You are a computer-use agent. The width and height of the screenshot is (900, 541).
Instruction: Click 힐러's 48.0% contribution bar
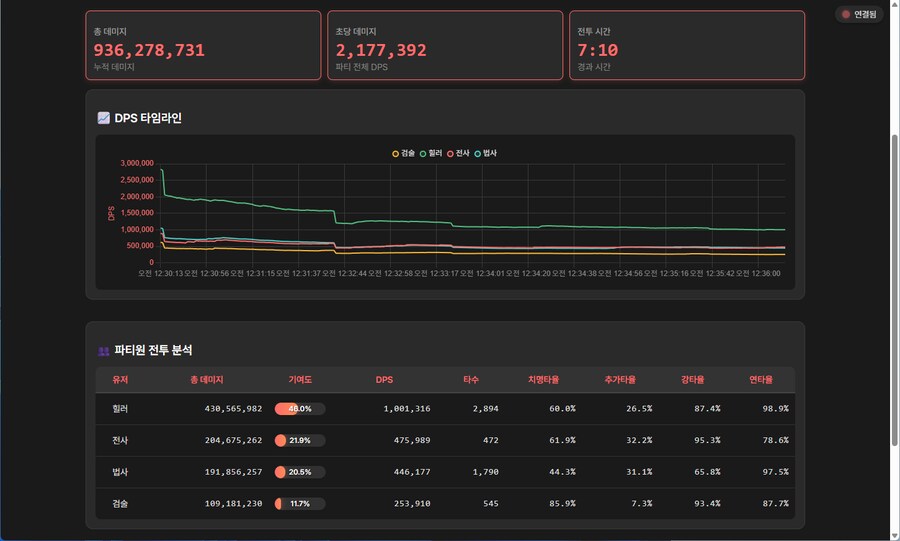(x=300, y=409)
